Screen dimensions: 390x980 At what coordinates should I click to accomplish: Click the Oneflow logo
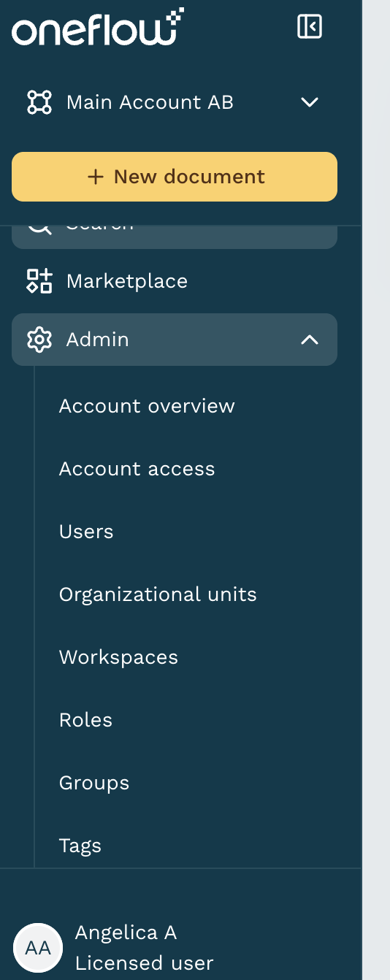97,28
